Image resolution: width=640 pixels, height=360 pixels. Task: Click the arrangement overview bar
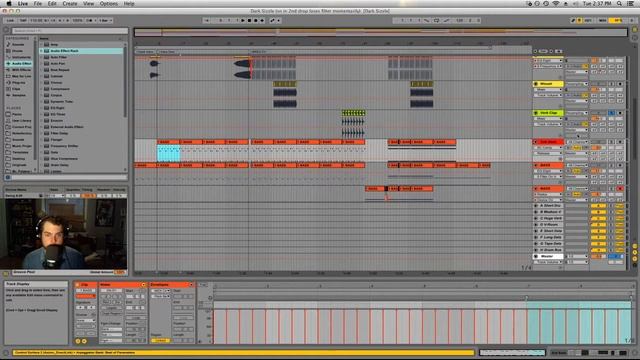pos(381,32)
